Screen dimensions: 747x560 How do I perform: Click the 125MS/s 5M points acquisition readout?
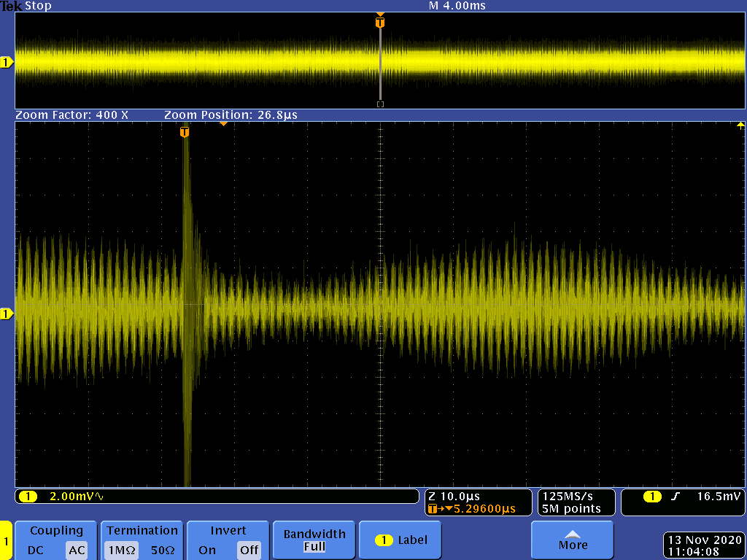click(x=576, y=502)
